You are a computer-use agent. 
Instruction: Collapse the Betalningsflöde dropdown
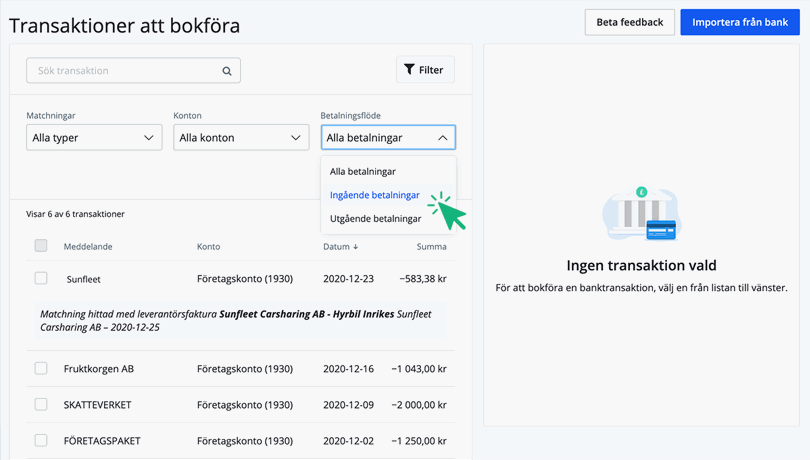click(x=388, y=137)
